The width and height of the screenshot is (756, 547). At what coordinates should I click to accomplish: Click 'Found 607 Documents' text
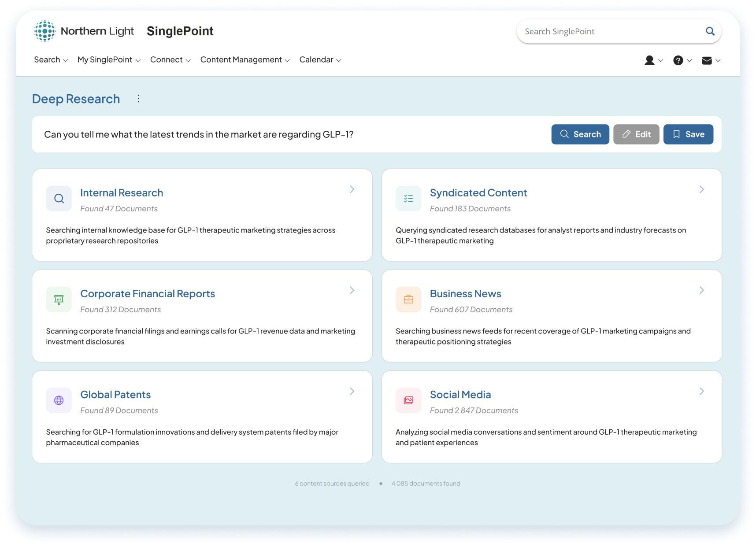point(471,310)
